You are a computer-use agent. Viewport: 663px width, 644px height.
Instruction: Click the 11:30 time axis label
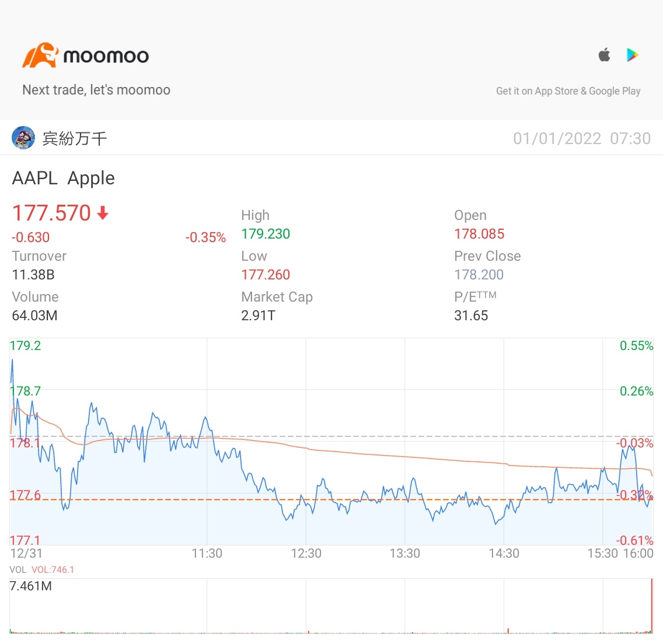[207, 553]
